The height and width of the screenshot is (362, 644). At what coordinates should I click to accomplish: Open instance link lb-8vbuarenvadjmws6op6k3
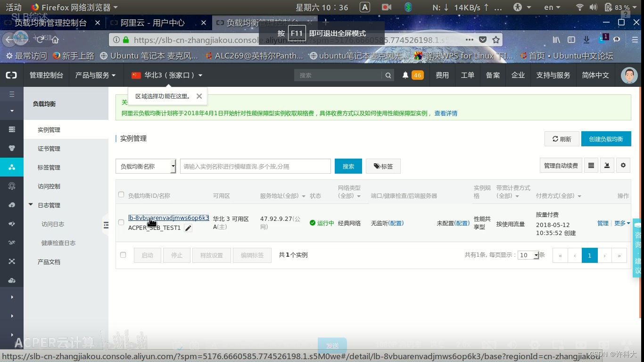pos(168,218)
